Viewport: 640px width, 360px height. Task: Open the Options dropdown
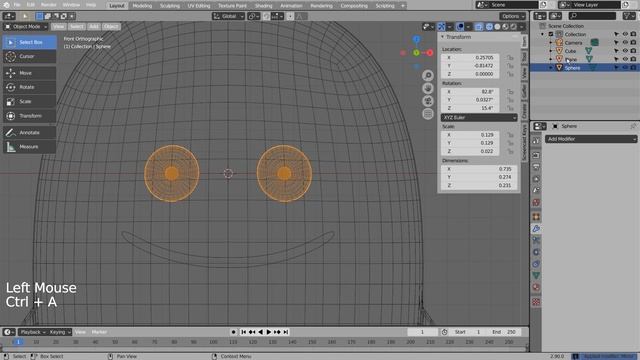point(512,16)
